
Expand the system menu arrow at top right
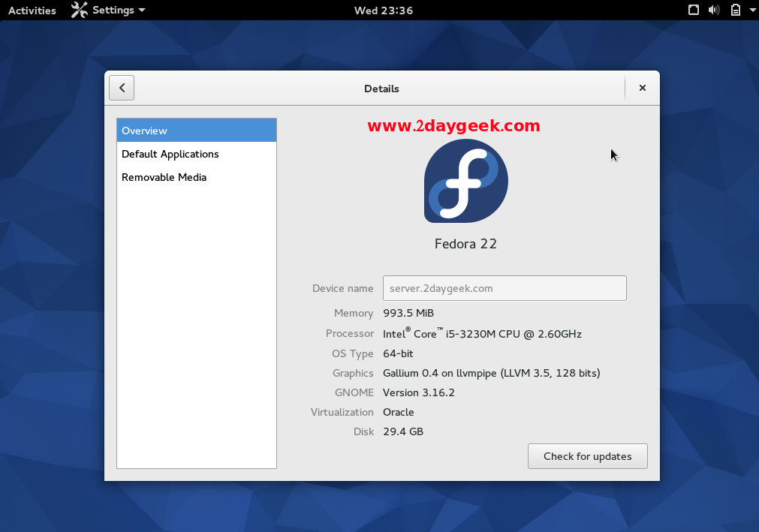pos(753,10)
